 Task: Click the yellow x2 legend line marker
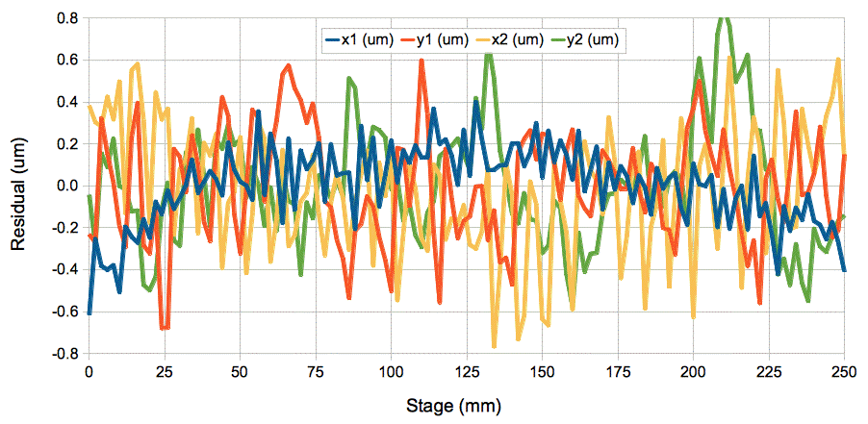click(x=487, y=39)
